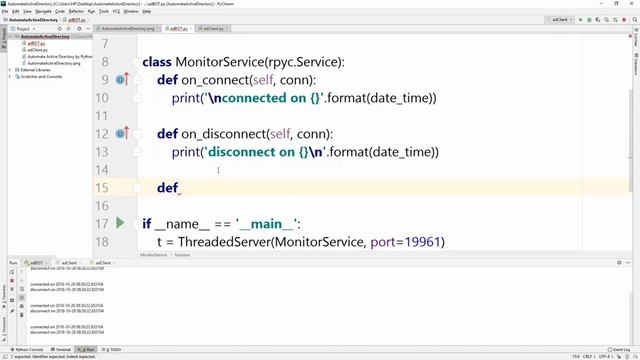Select adClient.py in the project tree
Image resolution: width=640 pixels, height=360 pixels.
[x=37, y=50]
